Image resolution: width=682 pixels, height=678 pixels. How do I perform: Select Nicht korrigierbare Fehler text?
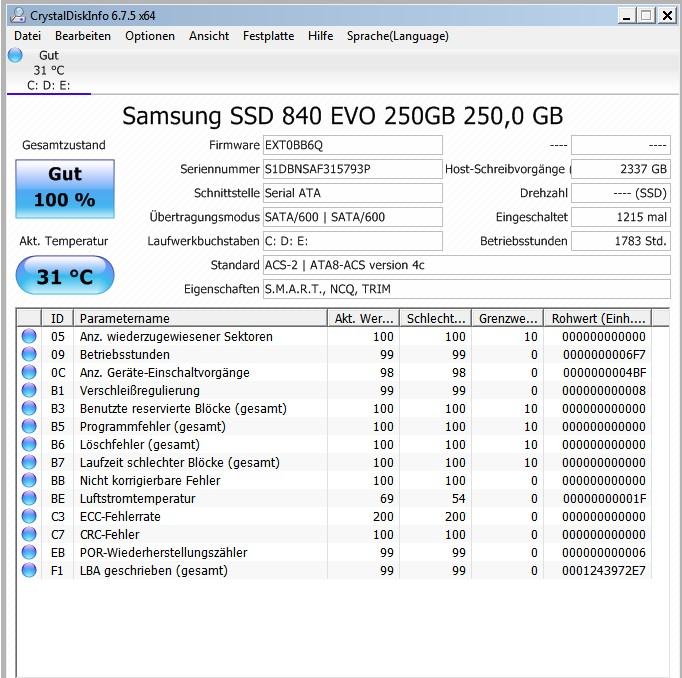pos(150,481)
